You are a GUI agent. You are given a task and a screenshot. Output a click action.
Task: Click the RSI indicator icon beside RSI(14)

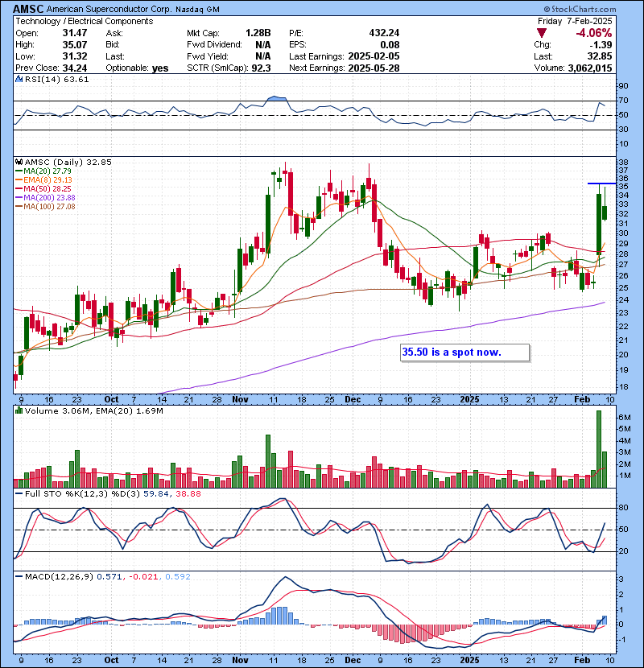[19, 79]
